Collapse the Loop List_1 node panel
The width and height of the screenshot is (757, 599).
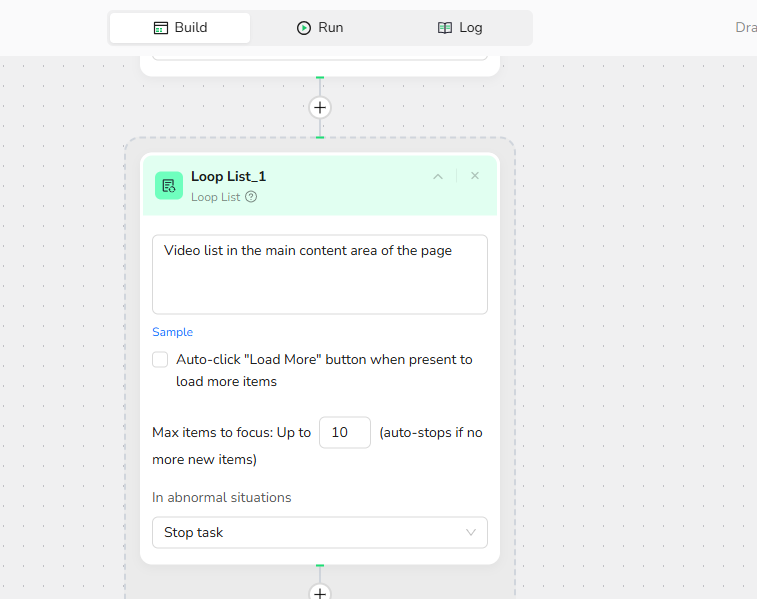pos(438,176)
